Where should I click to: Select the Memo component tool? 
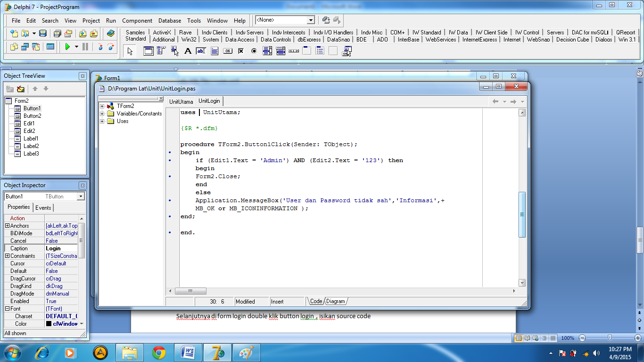click(214, 51)
